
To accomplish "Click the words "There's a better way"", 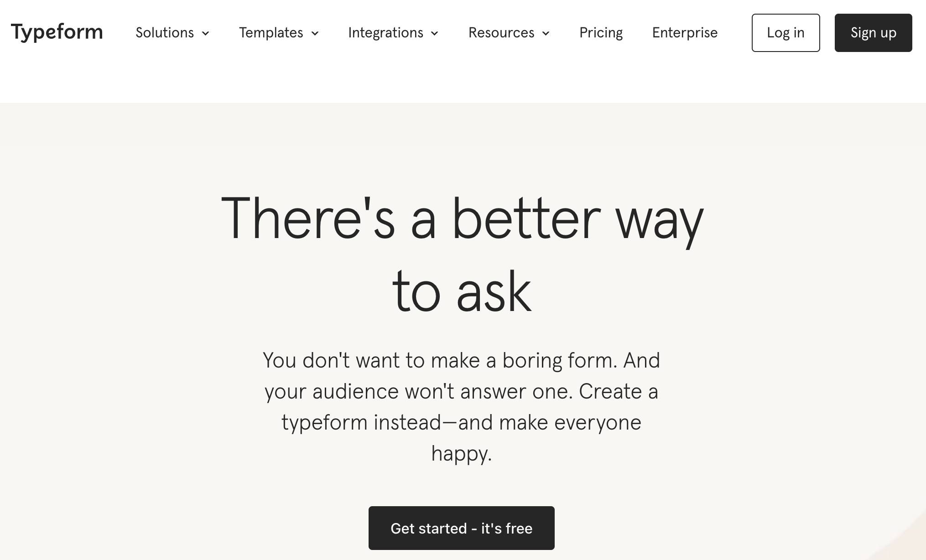I will [x=462, y=218].
